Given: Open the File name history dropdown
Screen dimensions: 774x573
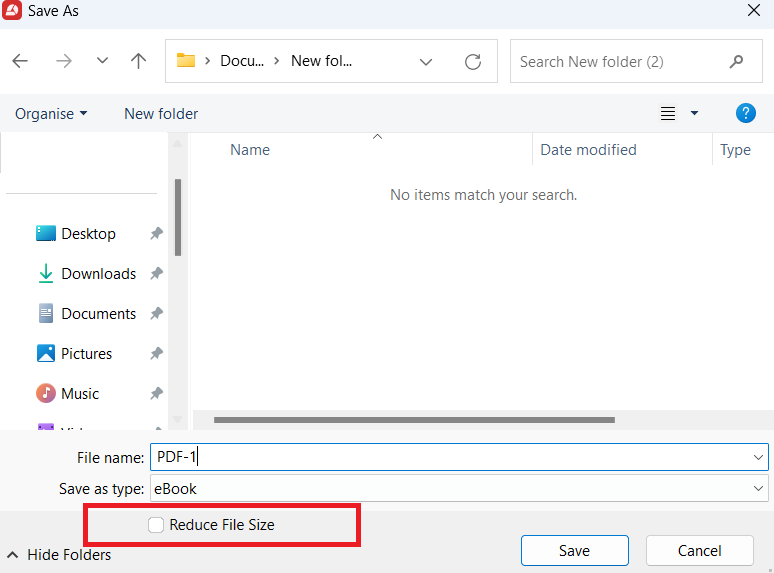Looking at the screenshot, I should (758, 457).
